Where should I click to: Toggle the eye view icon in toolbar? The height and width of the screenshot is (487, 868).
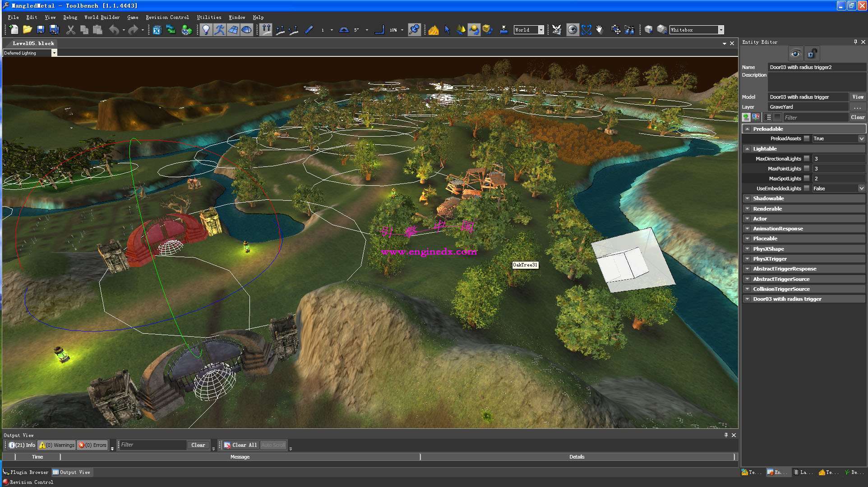coord(573,30)
